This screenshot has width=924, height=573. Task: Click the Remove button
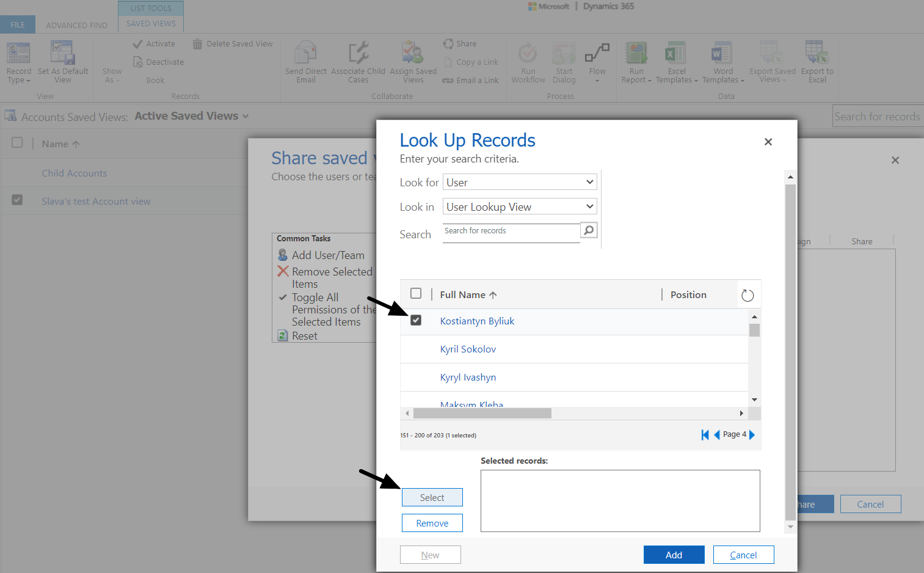coord(432,523)
